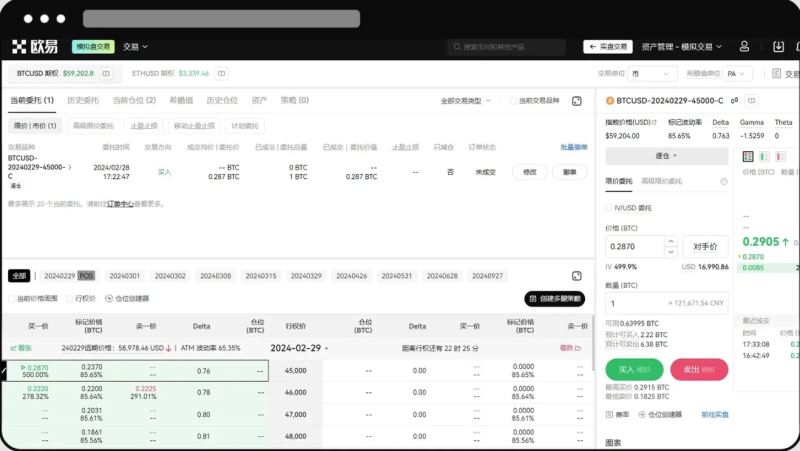Screen dimensions: 800x451
Task: Expand the option chain panel fullscreen icon
Action: [577, 276]
